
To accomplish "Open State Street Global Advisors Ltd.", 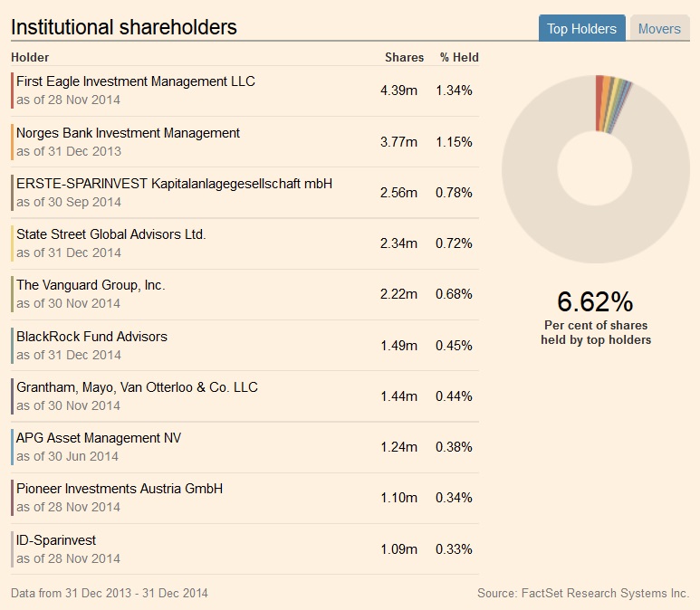I will 111,234.
